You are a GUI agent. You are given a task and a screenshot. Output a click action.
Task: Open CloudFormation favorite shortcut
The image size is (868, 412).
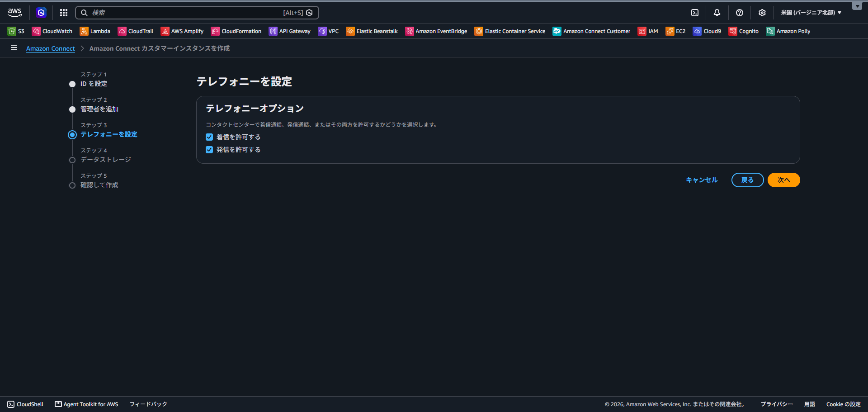(x=236, y=31)
